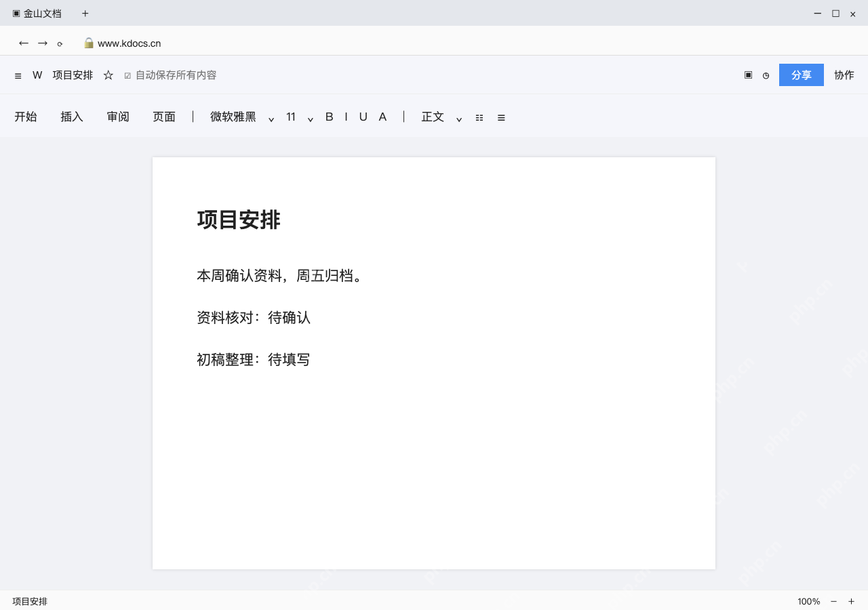Zoom out with the minus button in the status bar
Image resolution: width=868 pixels, height=610 pixels.
834,601
